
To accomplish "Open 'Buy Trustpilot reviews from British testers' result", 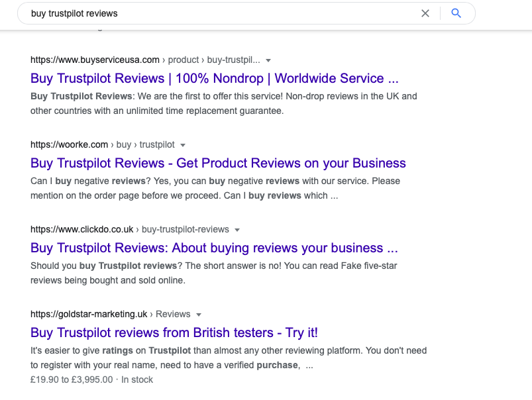I will [174, 333].
